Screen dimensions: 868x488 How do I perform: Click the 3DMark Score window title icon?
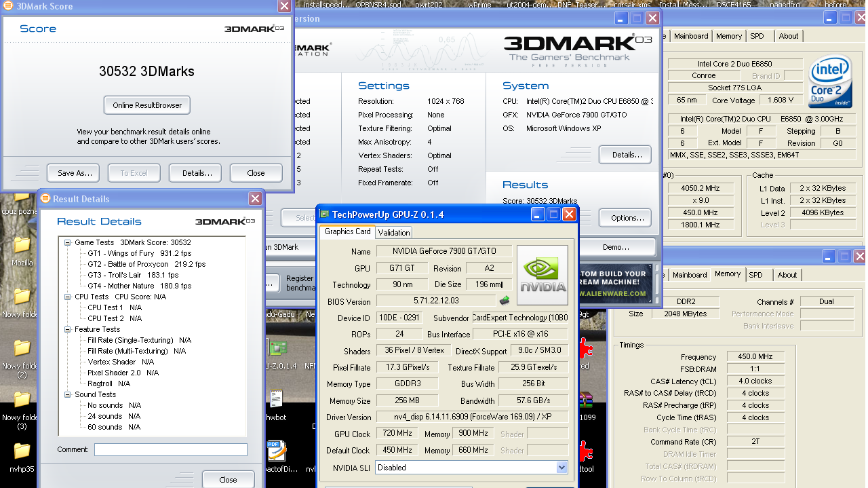(x=7, y=6)
